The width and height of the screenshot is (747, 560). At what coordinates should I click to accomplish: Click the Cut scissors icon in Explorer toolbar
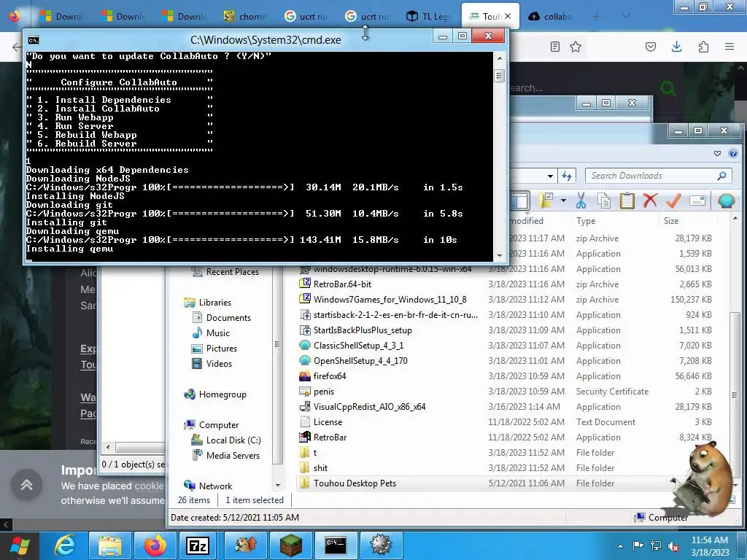point(581,201)
